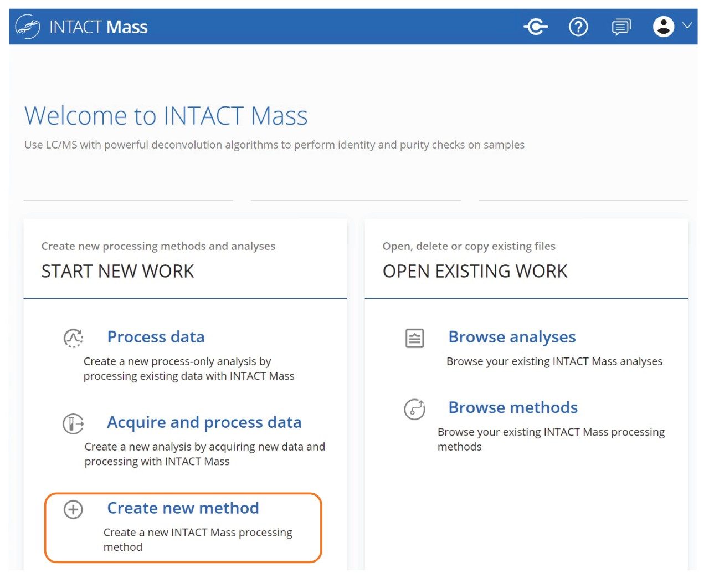The image size is (709, 588).
Task: Click the INTACT Mass title in header
Action: [99, 27]
